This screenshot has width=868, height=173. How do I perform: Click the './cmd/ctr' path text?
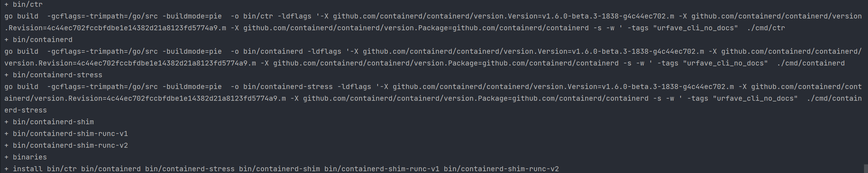766,28
